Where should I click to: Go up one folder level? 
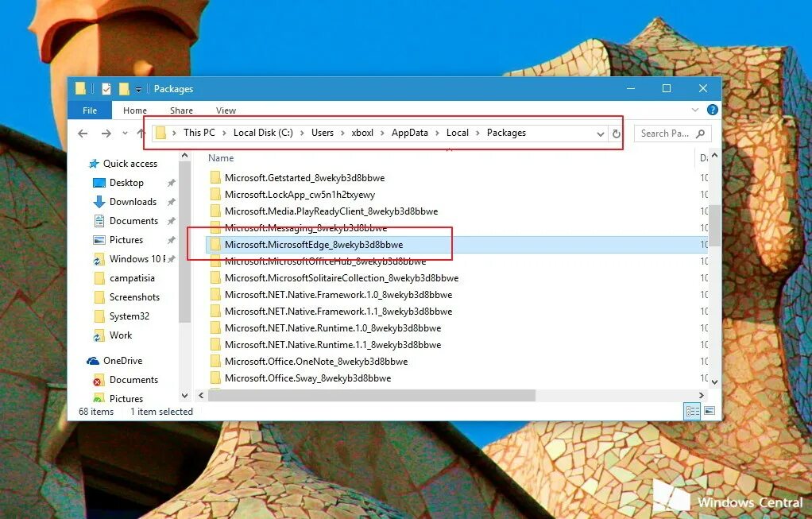pyautogui.click(x=141, y=134)
